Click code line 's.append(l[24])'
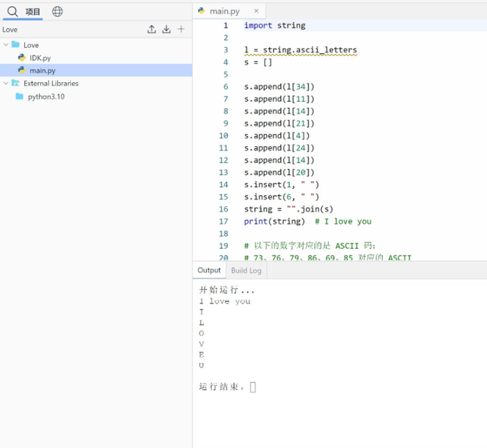 click(279, 148)
